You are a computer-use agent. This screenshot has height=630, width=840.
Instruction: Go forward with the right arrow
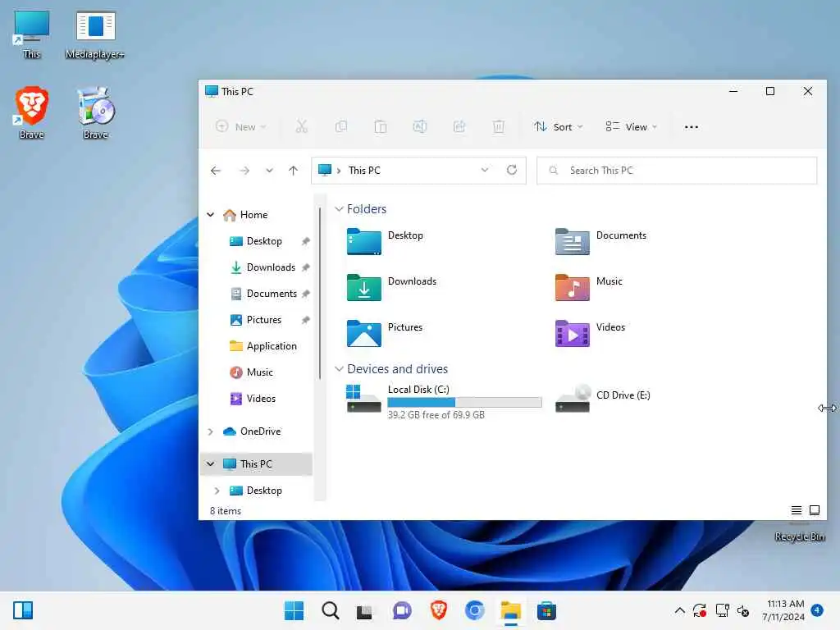tap(244, 171)
